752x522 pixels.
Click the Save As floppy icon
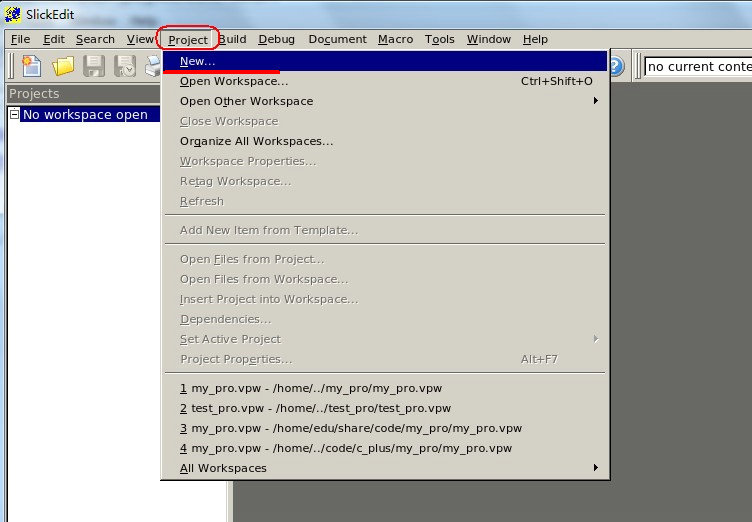(x=125, y=66)
